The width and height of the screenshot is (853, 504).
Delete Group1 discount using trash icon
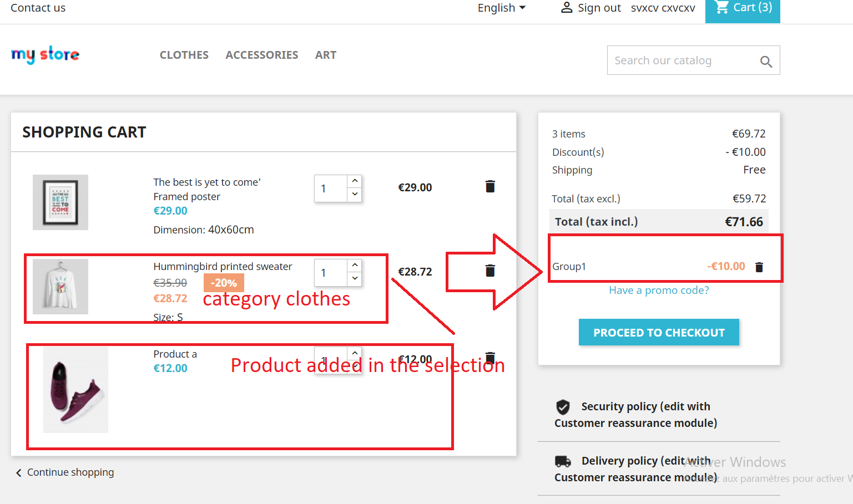coord(759,267)
